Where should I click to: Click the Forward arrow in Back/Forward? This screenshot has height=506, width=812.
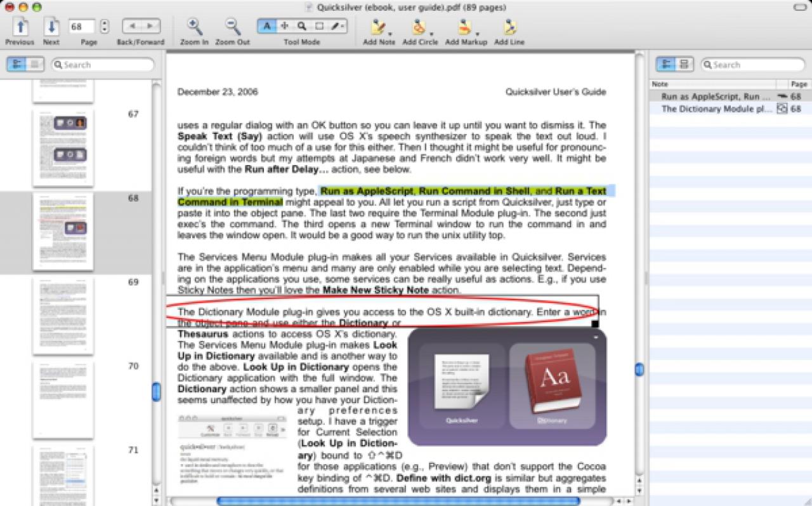pyautogui.click(x=150, y=27)
